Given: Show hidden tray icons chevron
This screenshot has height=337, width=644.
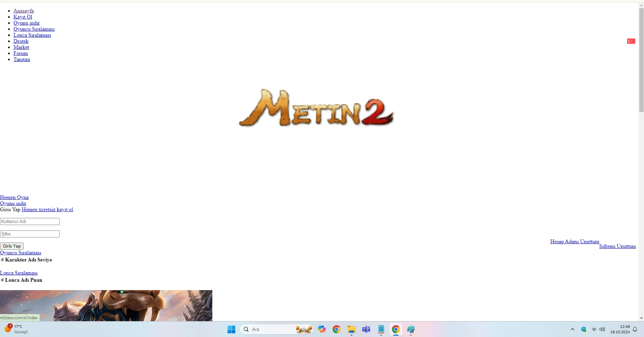Looking at the screenshot, I should pyautogui.click(x=572, y=329).
